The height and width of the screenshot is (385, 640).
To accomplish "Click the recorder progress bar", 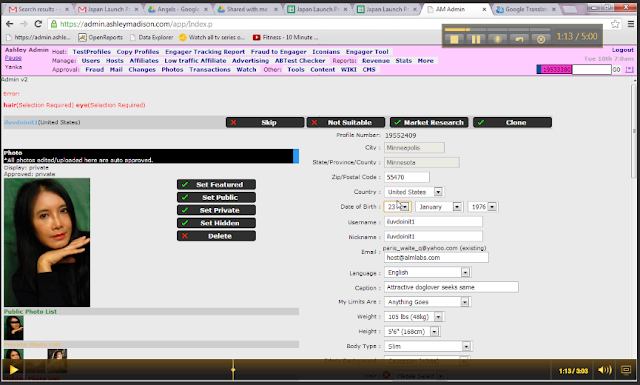I will (498, 29).
